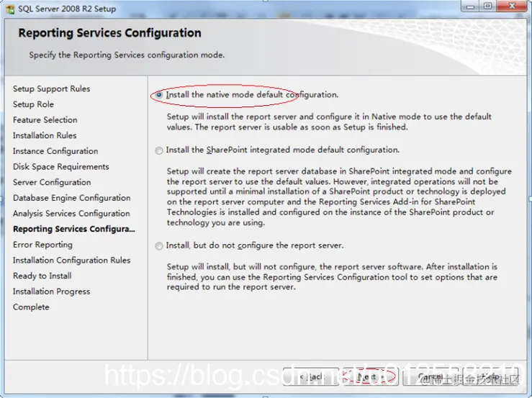
Task: Select Disk Space Requirements step
Action: [x=61, y=166]
